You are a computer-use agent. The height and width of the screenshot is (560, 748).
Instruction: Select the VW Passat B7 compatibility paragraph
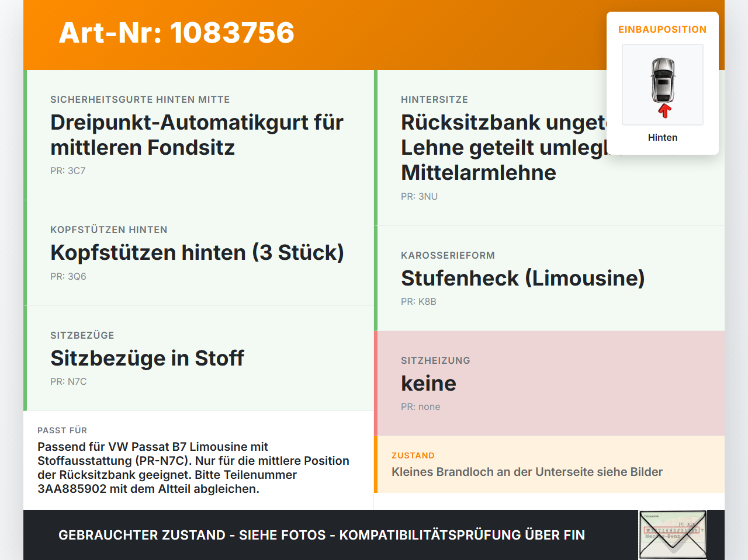click(x=193, y=468)
